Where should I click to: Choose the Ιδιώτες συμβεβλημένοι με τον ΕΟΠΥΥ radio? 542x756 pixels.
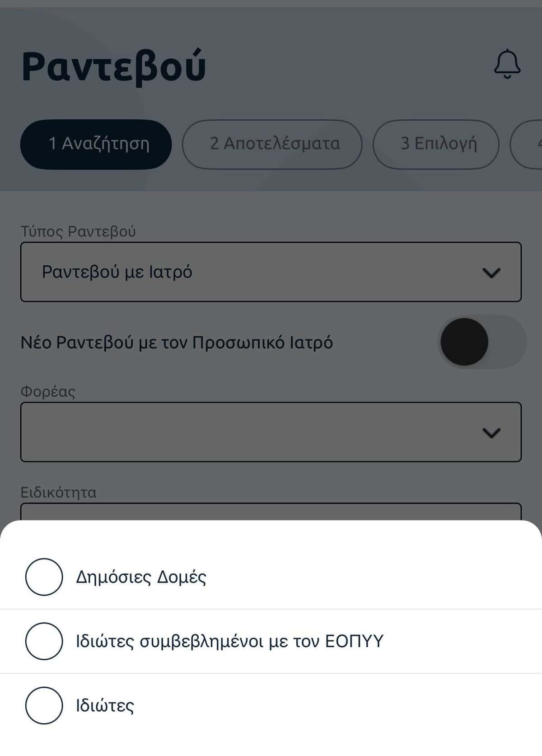44,641
